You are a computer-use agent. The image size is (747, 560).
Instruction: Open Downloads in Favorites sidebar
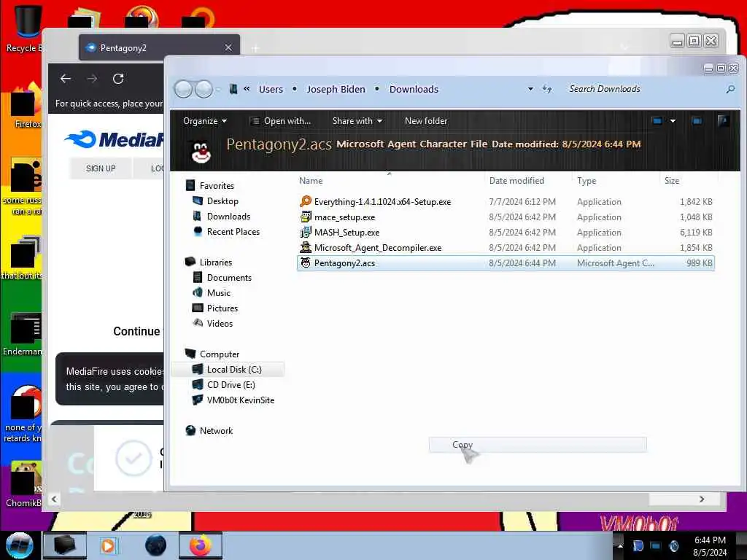[x=228, y=216]
